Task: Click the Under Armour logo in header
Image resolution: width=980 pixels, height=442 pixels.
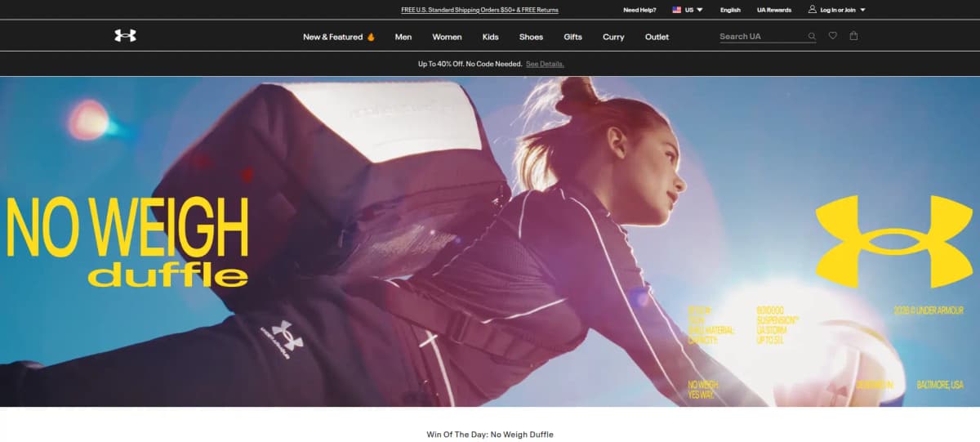Action: coord(125,36)
